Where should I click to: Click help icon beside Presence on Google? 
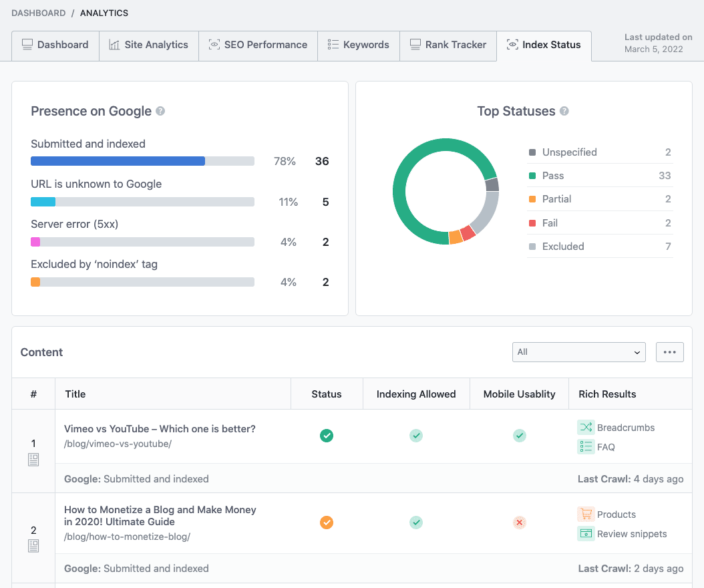click(x=160, y=111)
